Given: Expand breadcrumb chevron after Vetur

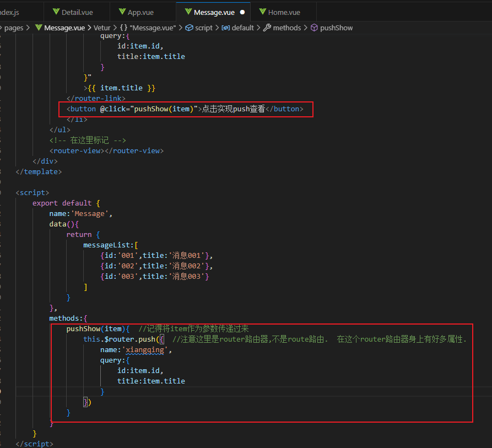Looking at the screenshot, I should pos(115,28).
